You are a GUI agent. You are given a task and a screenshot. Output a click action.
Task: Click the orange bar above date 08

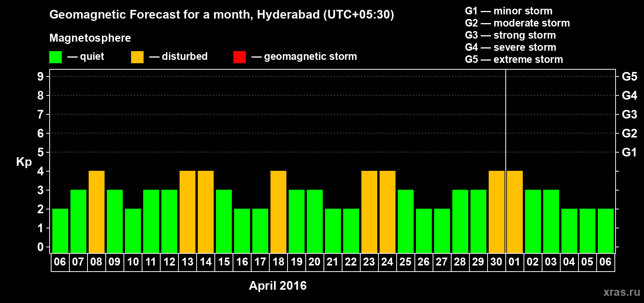[x=97, y=212]
